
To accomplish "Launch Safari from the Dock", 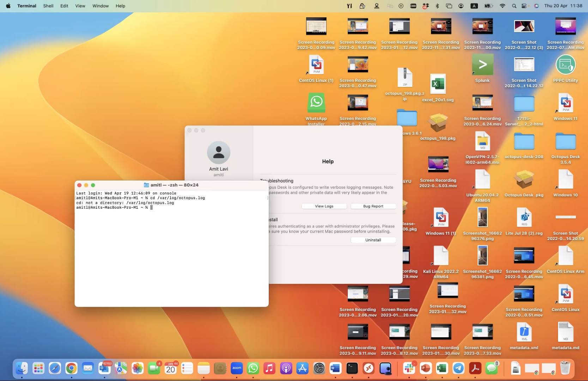I will click(x=55, y=369).
